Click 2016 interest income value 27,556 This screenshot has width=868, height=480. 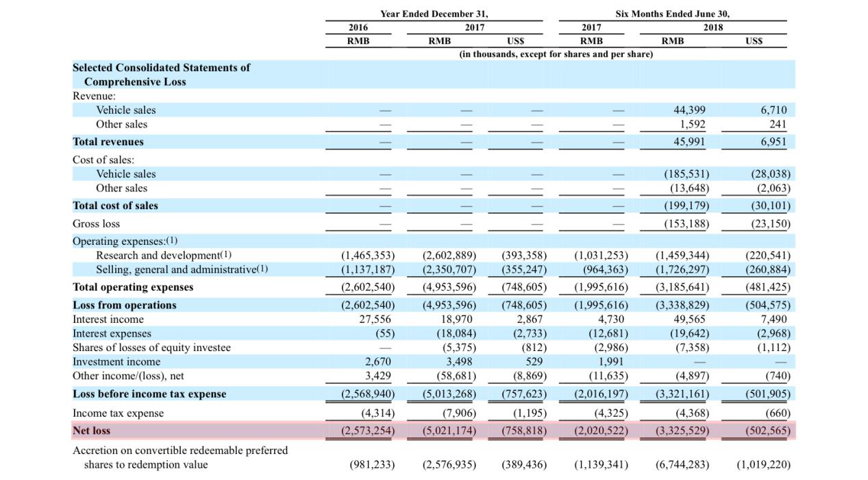[x=375, y=319]
